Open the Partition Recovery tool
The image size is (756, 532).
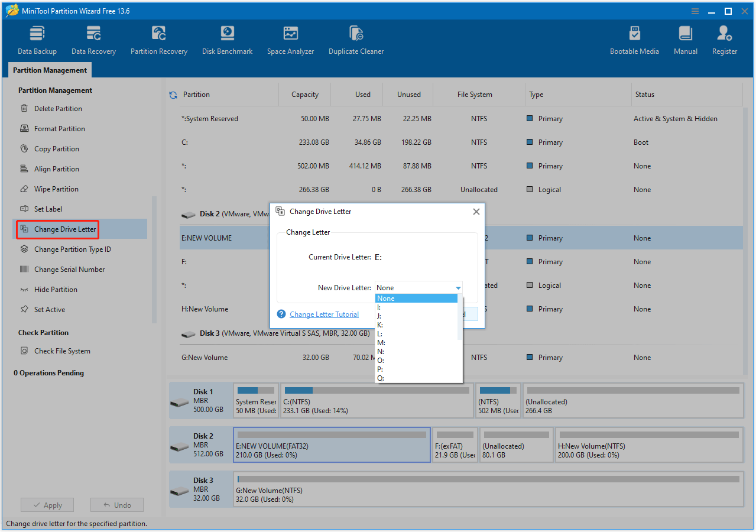pyautogui.click(x=159, y=40)
